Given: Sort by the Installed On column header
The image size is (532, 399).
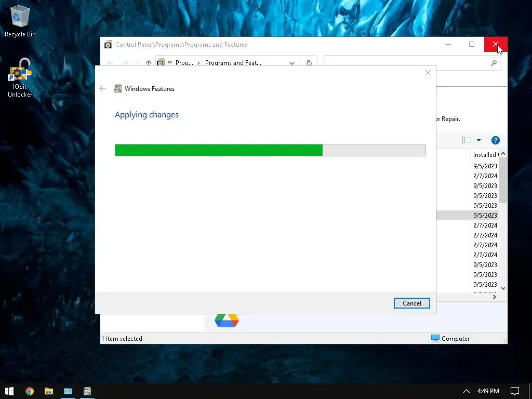Looking at the screenshot, I should click(486, 155).
